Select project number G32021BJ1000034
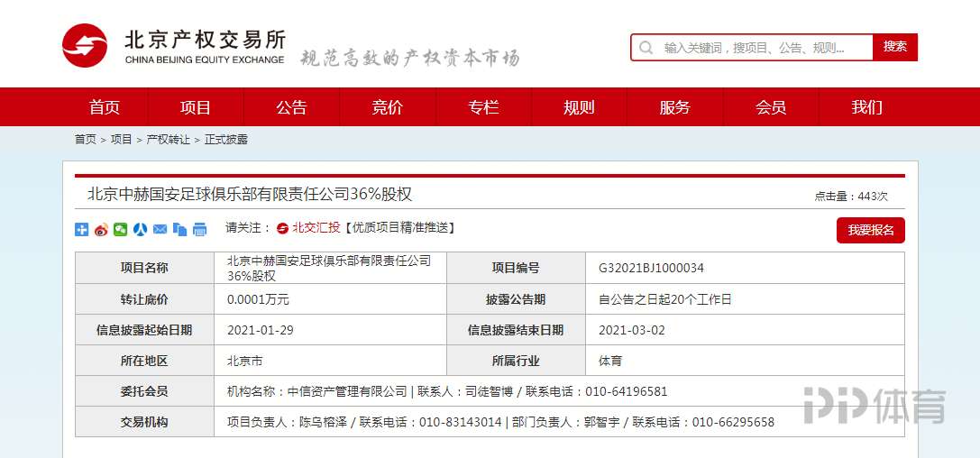 [x=651, y=268]
